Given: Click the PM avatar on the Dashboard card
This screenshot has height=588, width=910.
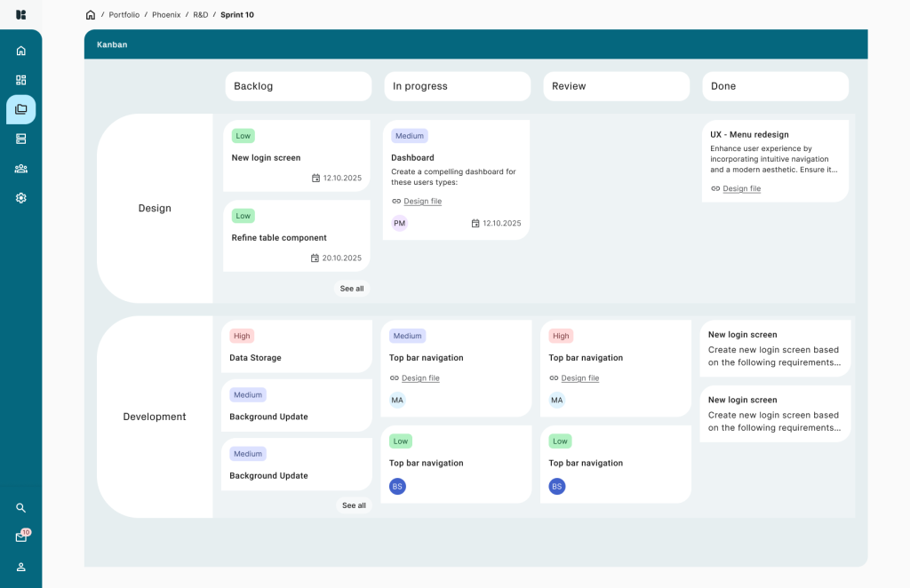Looking at the screenshot, I should 399,223.
